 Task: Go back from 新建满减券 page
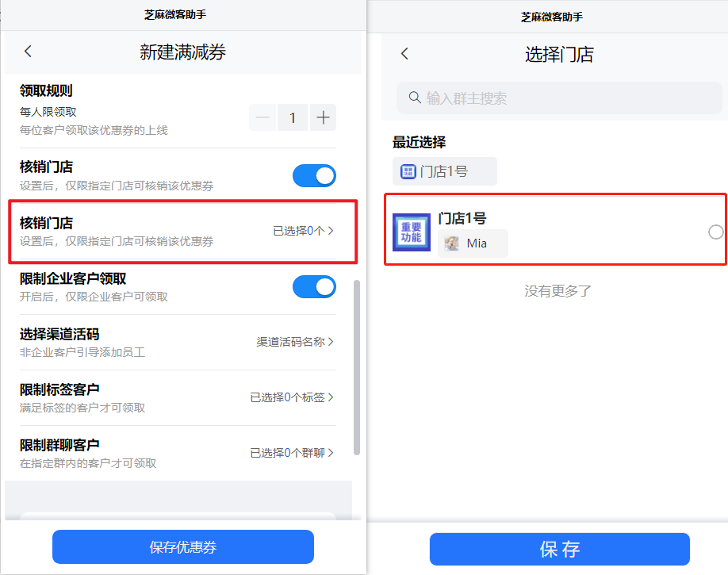(28, 51)
